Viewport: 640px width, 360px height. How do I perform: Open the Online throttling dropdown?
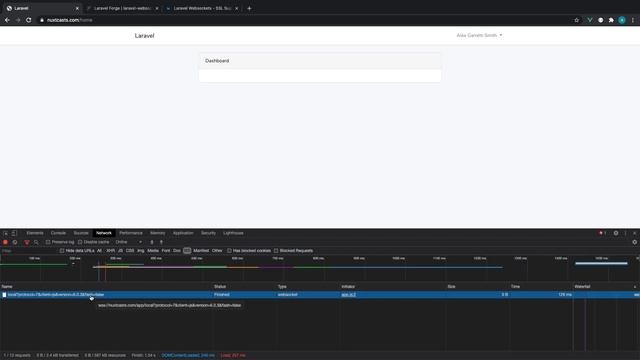[x=129, y=242]
